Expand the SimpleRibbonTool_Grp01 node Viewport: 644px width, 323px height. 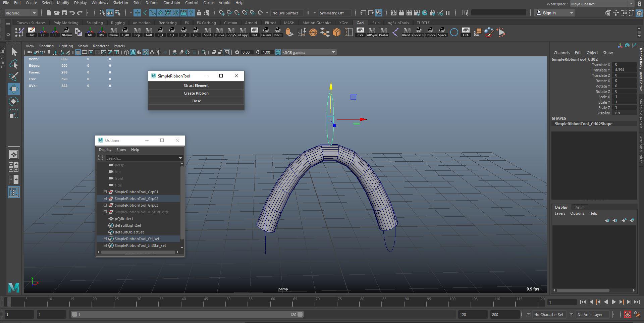(105, 192)
